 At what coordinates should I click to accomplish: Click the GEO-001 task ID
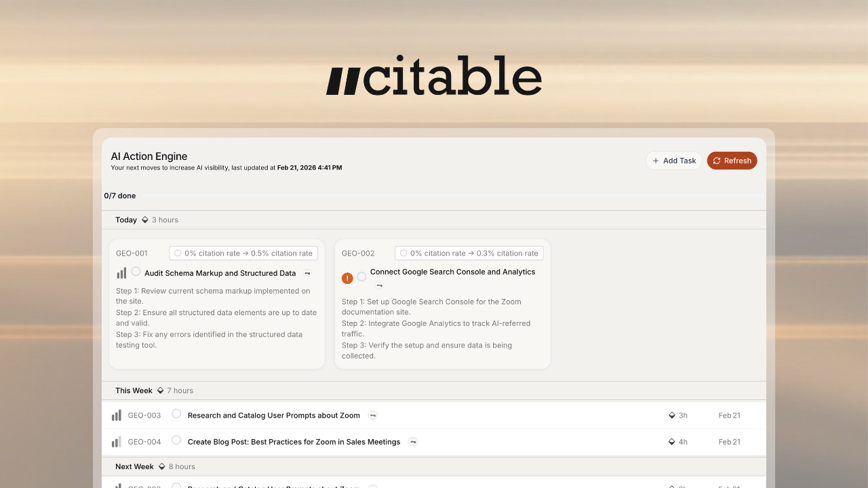132,253
